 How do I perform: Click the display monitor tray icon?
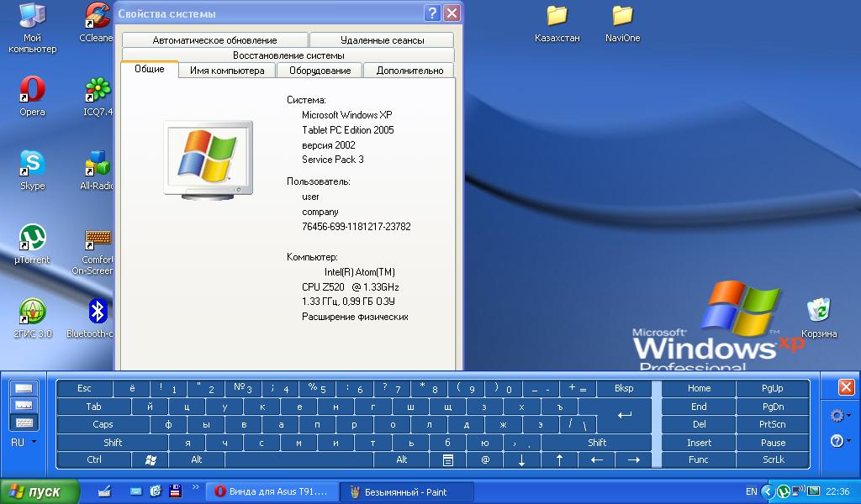pyautogui.click(x=813, y=491)
